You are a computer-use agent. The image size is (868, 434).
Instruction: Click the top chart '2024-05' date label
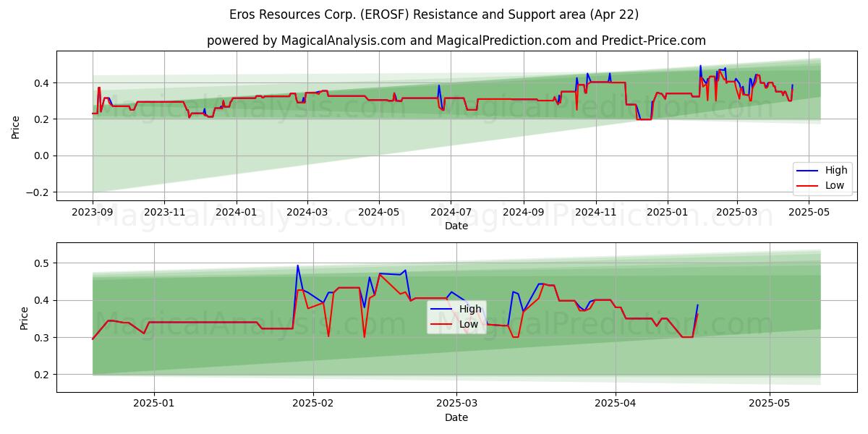[378, 213]
